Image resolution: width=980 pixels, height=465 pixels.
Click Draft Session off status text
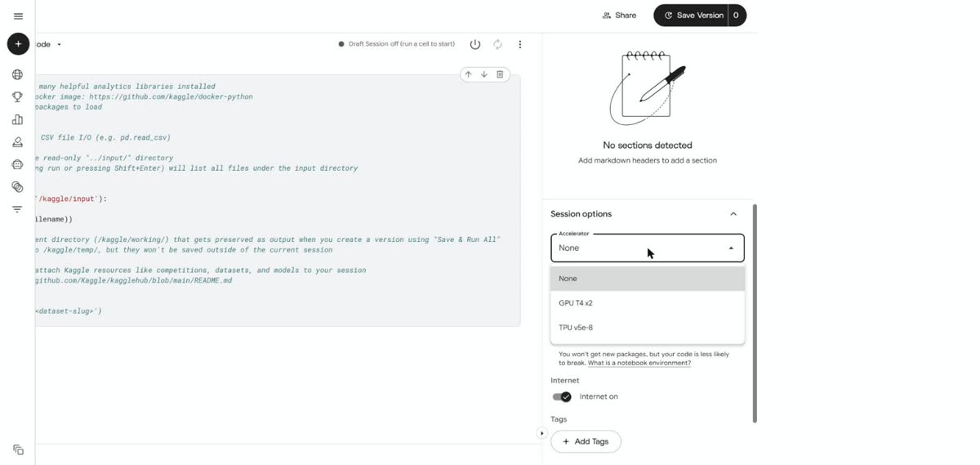(401, 44)
